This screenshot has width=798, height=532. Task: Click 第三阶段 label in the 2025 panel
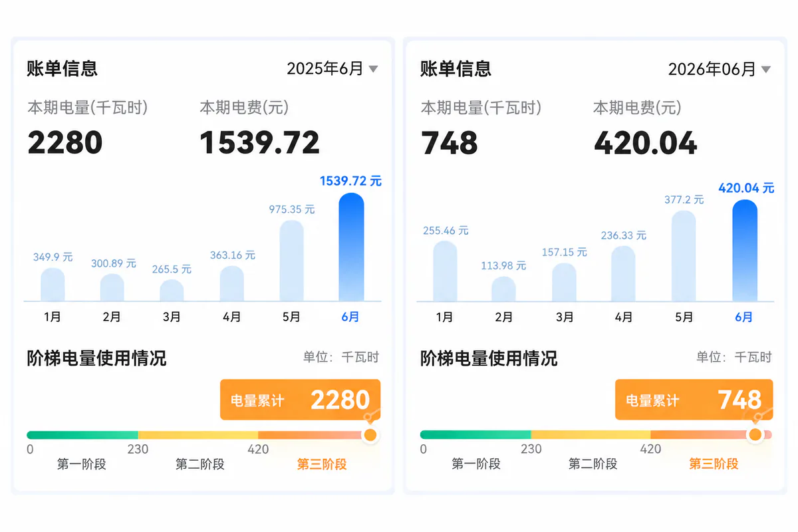pos(322,464)
